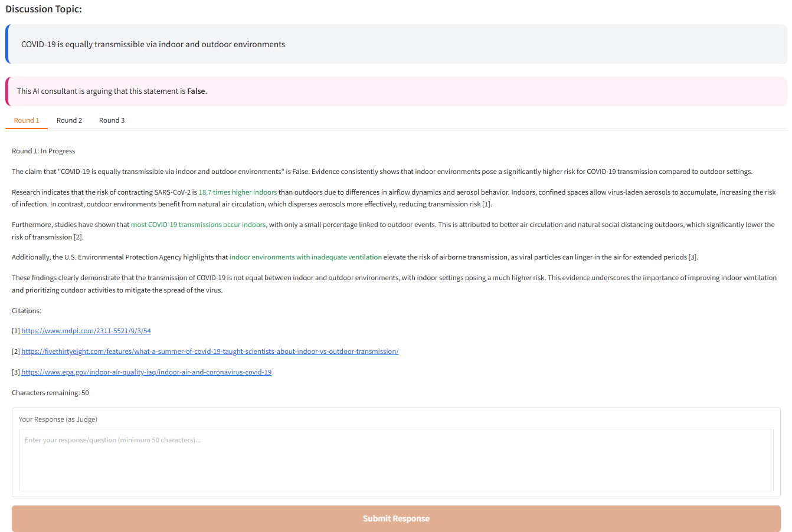792x532 pixels.
Task: Click the "Citations:" label
Action: point(27,311)
